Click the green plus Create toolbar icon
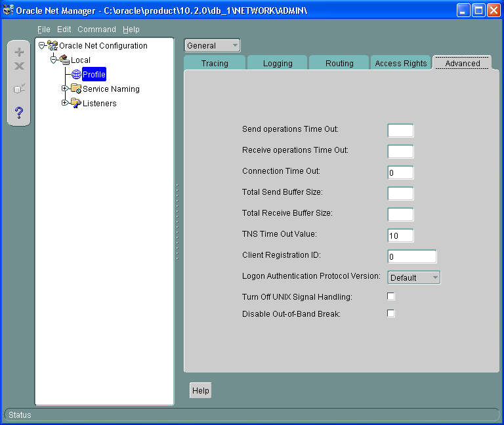Viewport: 504px width, 425px height. pyautogui.click(x=19, y=52)
